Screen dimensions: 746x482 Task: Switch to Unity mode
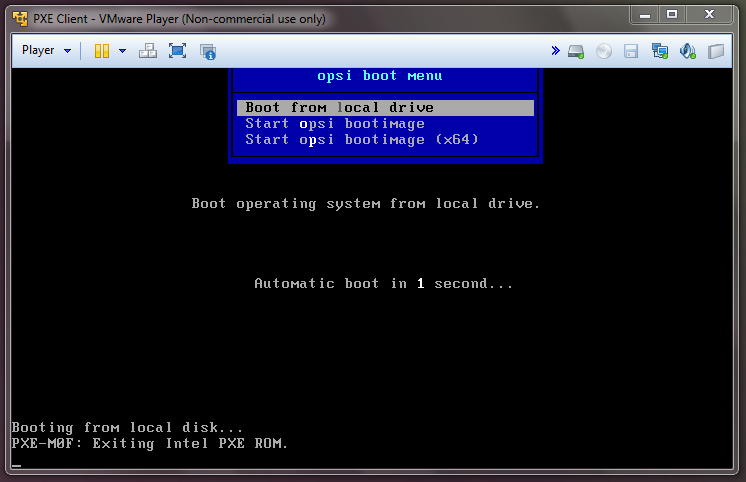point(208,51)
